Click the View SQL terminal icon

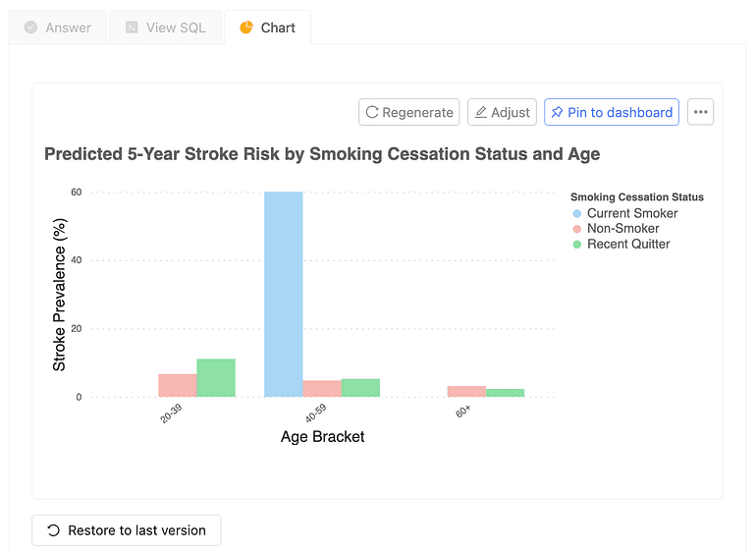(132, 28)
